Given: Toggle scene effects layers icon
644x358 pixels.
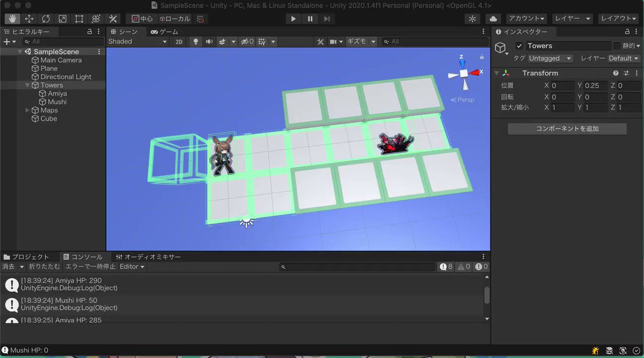Looking at the screenshot, I should [x=223, y=41].
